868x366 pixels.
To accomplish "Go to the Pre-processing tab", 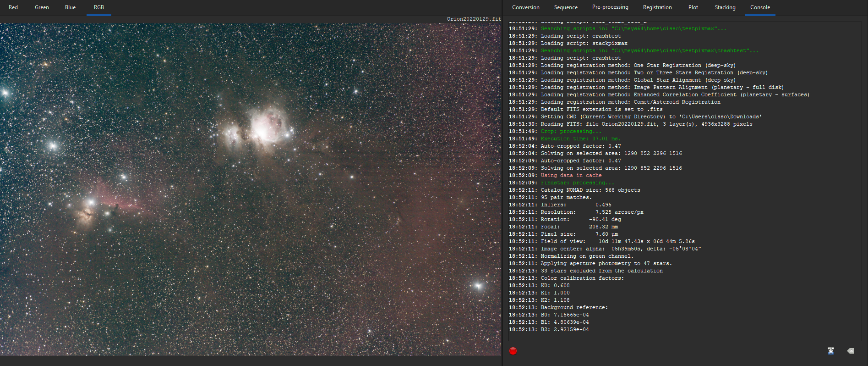I will [610, 7].
